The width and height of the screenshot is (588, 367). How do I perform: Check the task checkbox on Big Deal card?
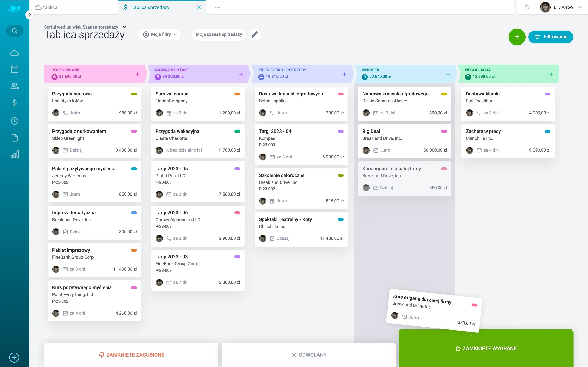(375, 150)
